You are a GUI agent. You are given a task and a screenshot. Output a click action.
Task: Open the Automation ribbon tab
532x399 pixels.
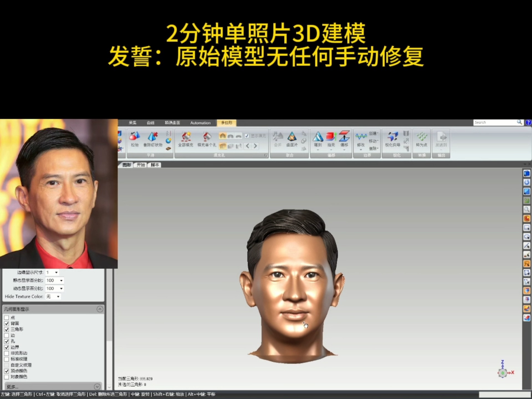(200, 123)
